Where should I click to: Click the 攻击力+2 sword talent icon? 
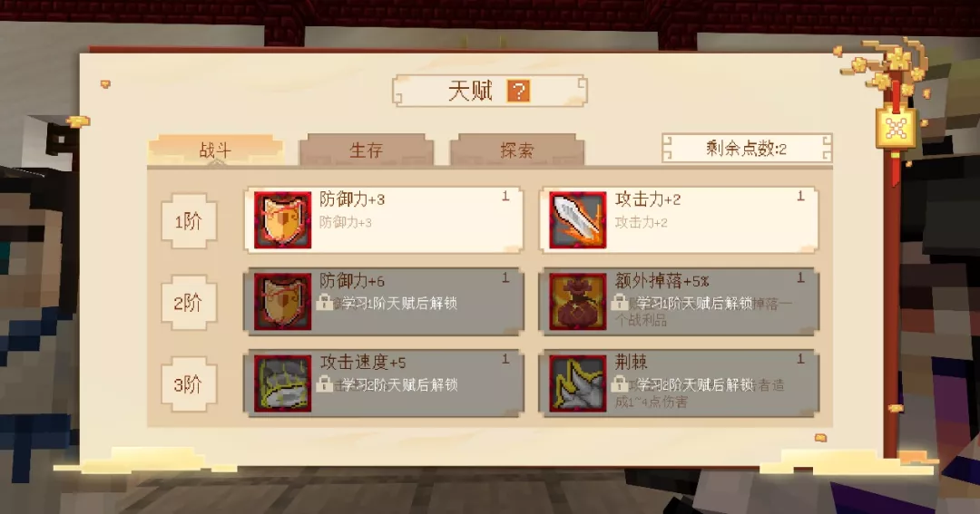pos(577,220)
